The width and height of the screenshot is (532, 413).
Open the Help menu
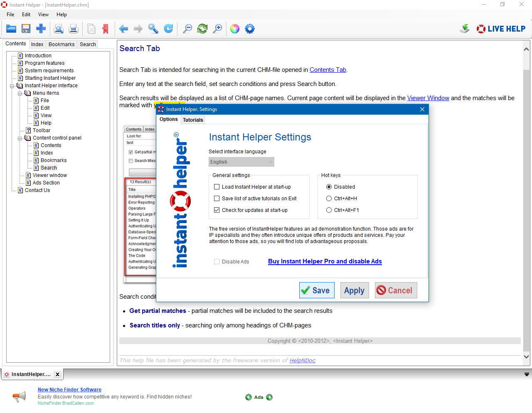coord(62,15)
